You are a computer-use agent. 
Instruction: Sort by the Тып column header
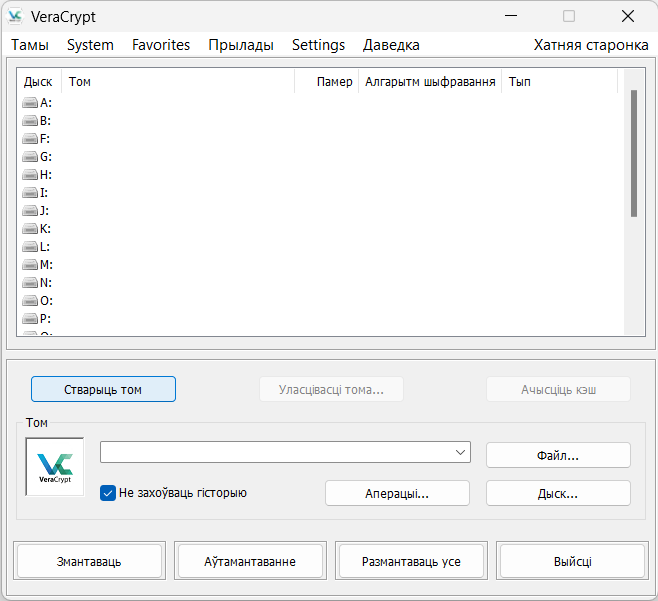click(560, 81)
